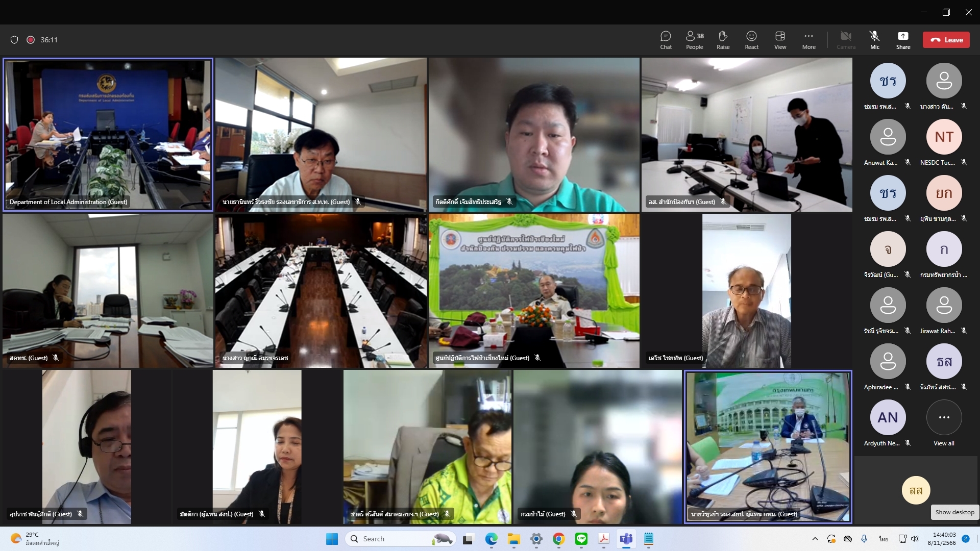Open the View layout options
The width and height of the screenshot is (980, 551).
pos(780,40)
